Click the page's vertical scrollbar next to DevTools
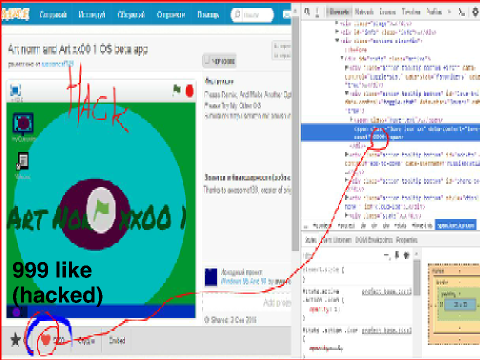Screen dimensions: 480x360 pyautogui.click(x=295, y=133)
